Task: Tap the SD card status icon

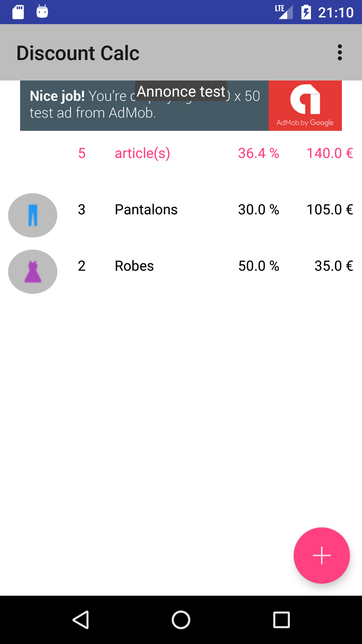Action: tap(18, 12)
